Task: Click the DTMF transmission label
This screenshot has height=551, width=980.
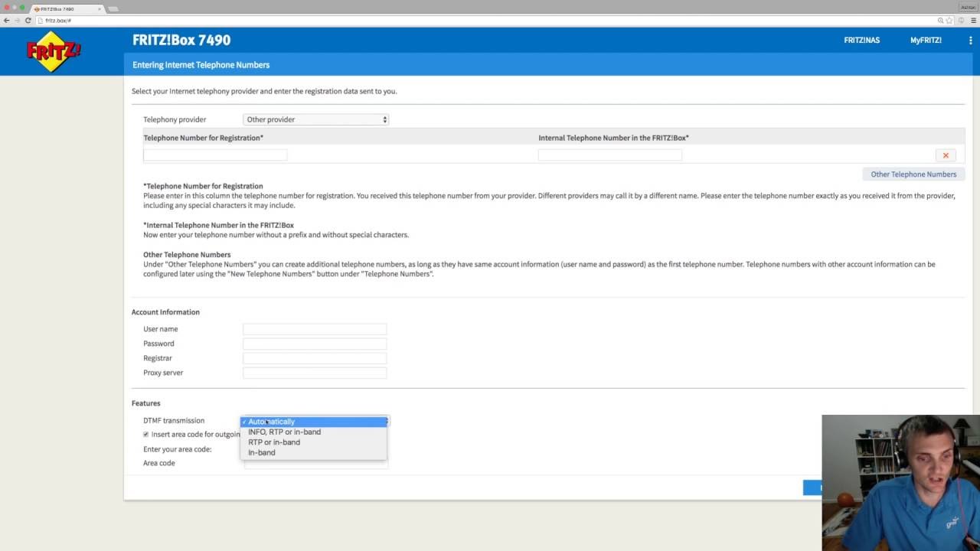Action: [174, 421]
